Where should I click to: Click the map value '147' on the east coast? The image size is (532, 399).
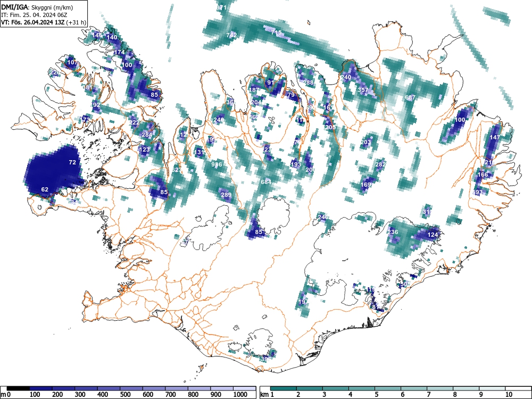tap(495, 137)
